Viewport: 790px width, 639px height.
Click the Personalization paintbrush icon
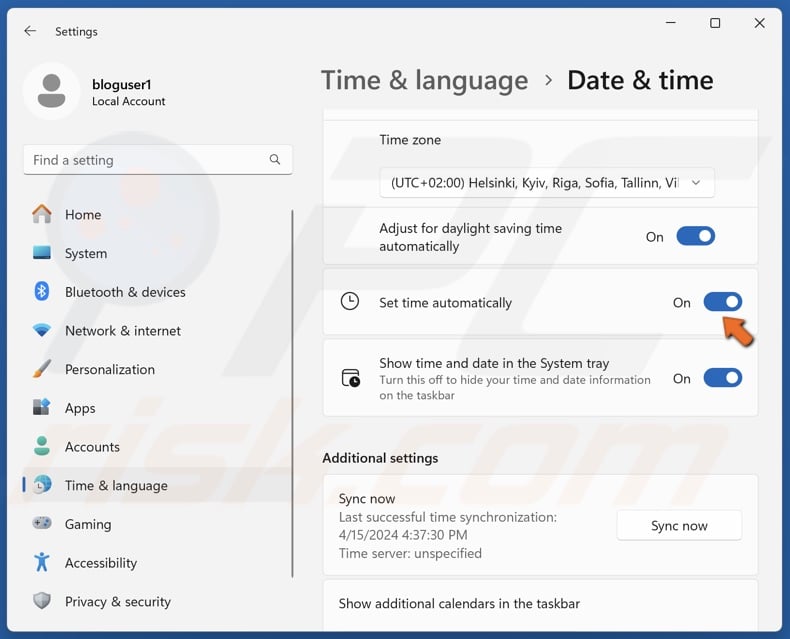coord(42,369)
